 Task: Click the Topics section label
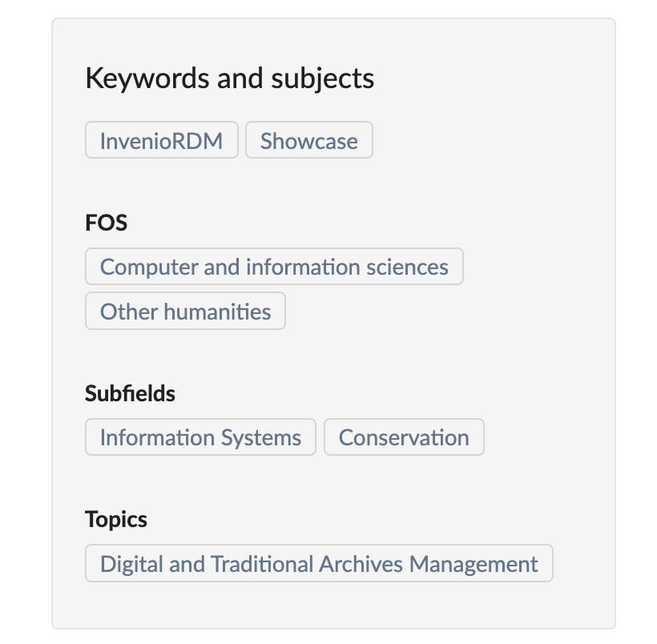pyautogui.click(x=116, y=519)
